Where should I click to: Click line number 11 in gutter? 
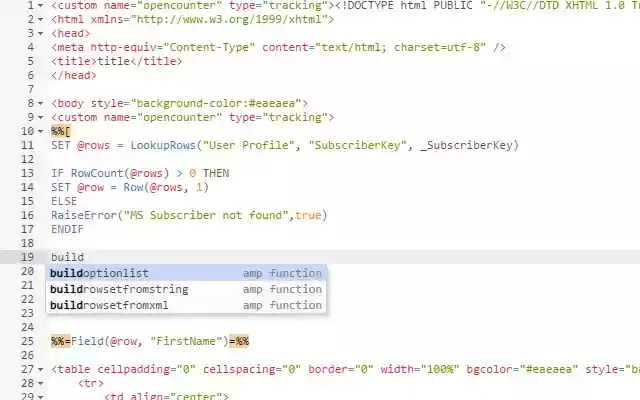(27, 145)
